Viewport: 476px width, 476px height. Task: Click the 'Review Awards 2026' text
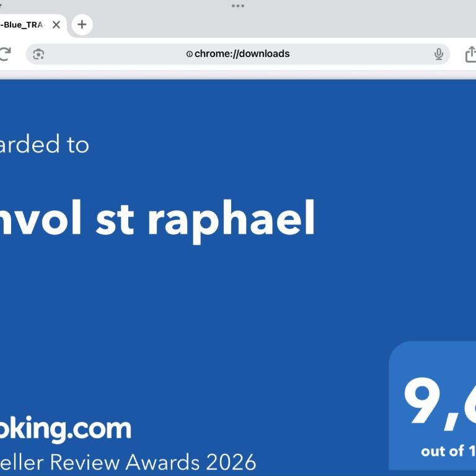point(153,462)
